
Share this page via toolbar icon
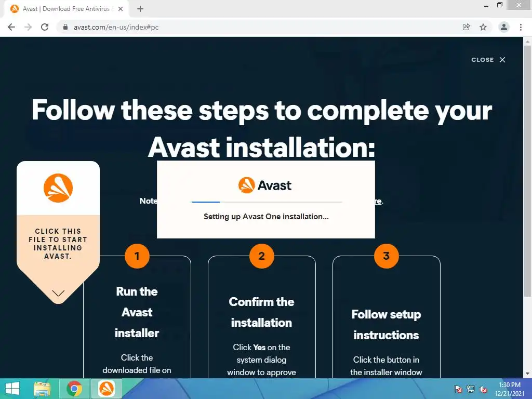(x=467, y=27)
